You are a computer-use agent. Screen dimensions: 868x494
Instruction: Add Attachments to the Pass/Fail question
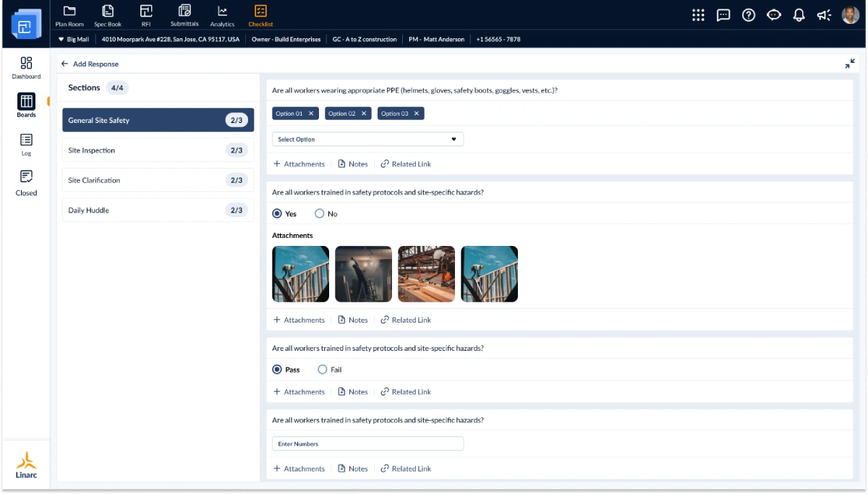pos(299,392)
